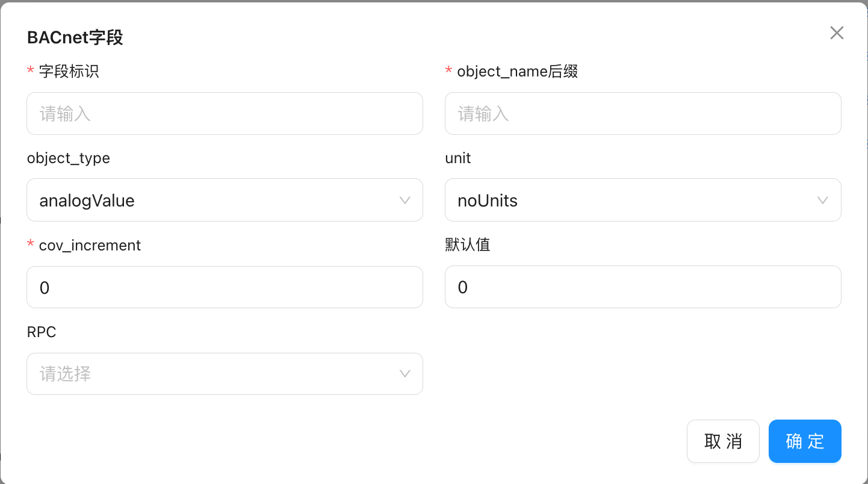Click the 默认值 label

click(468, 245)
